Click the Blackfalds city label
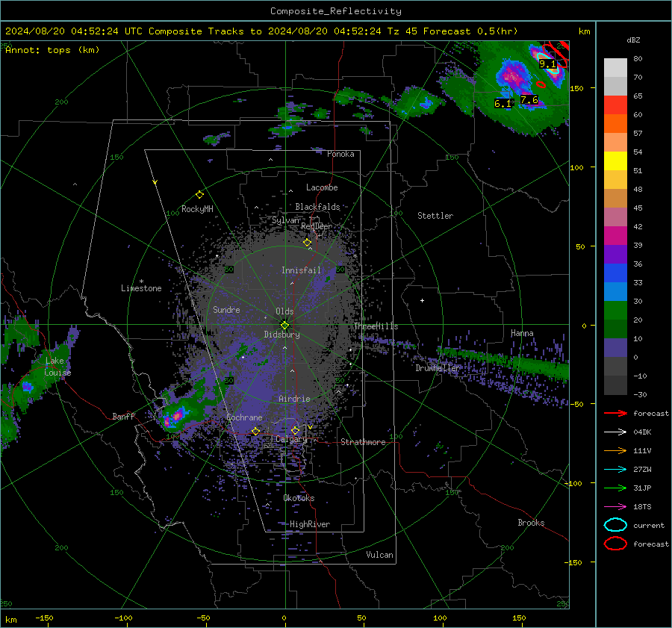Viewport: 672px width, 628px height. point(317,207)
